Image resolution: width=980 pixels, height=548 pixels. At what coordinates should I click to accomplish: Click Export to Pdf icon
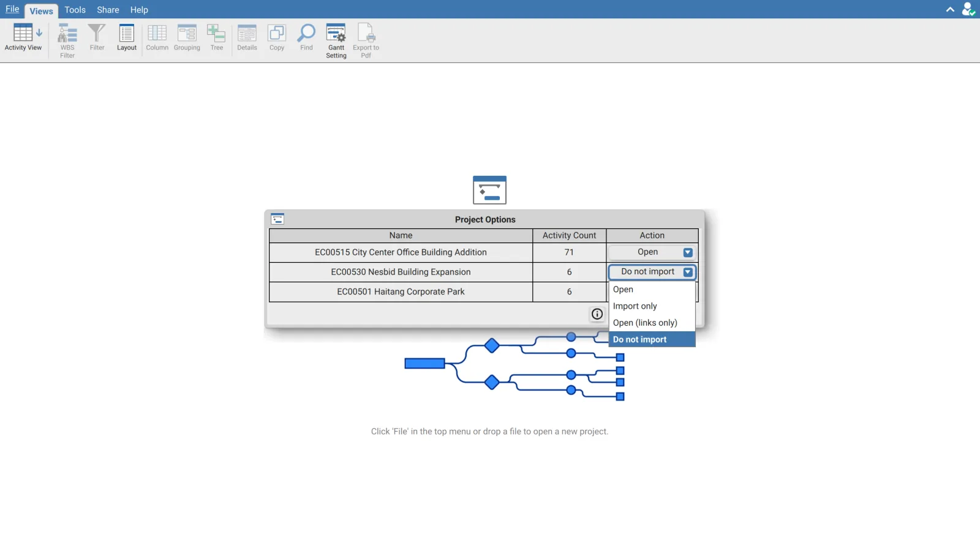point(366,40)
